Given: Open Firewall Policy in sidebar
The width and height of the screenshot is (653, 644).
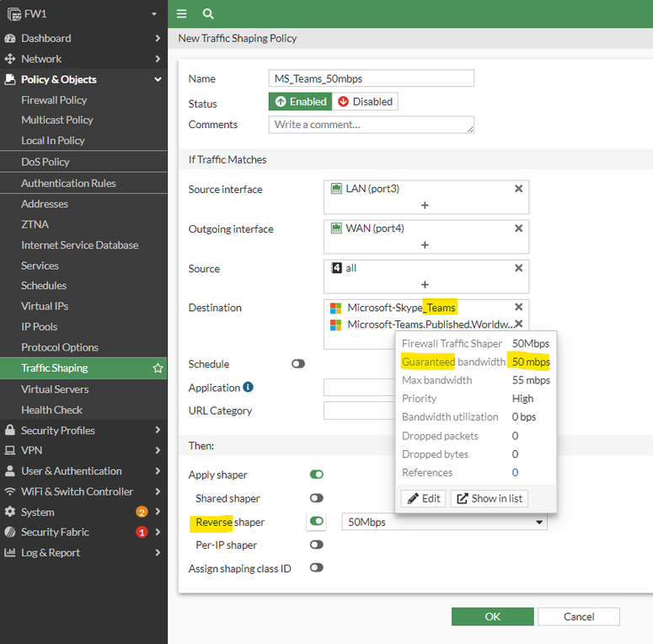Looking at the screenshot, I should click(54, 99).
